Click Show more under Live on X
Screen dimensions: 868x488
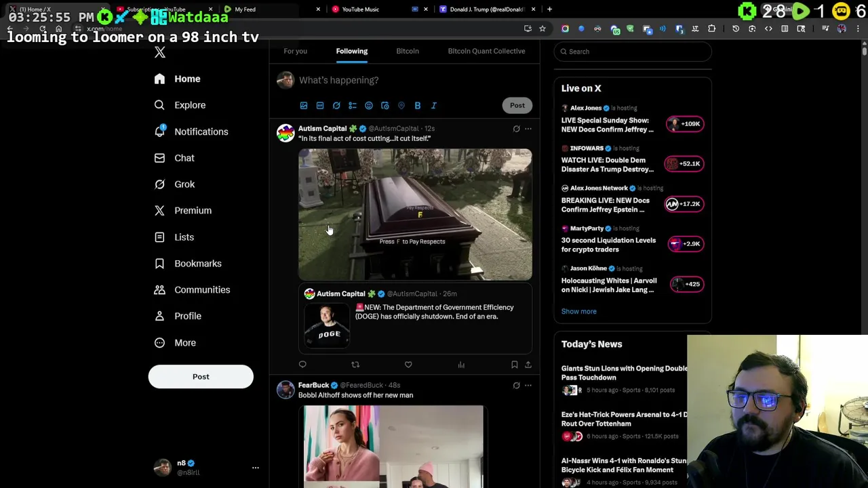tap(578, 311)
